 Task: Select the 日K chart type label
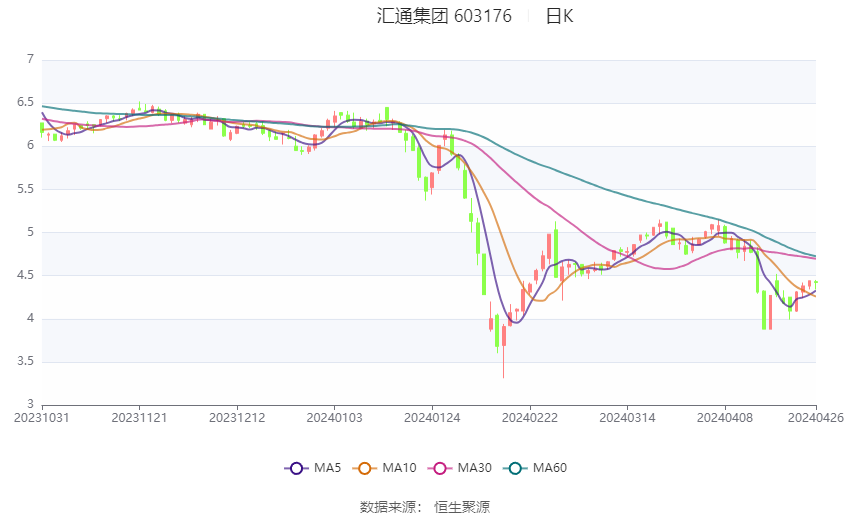coord(559,16)
